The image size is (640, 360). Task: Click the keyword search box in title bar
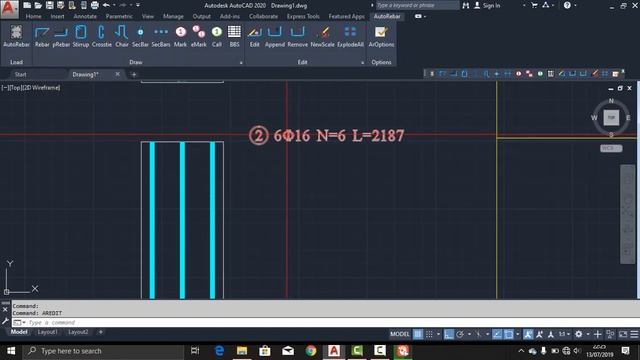point(418,5)
